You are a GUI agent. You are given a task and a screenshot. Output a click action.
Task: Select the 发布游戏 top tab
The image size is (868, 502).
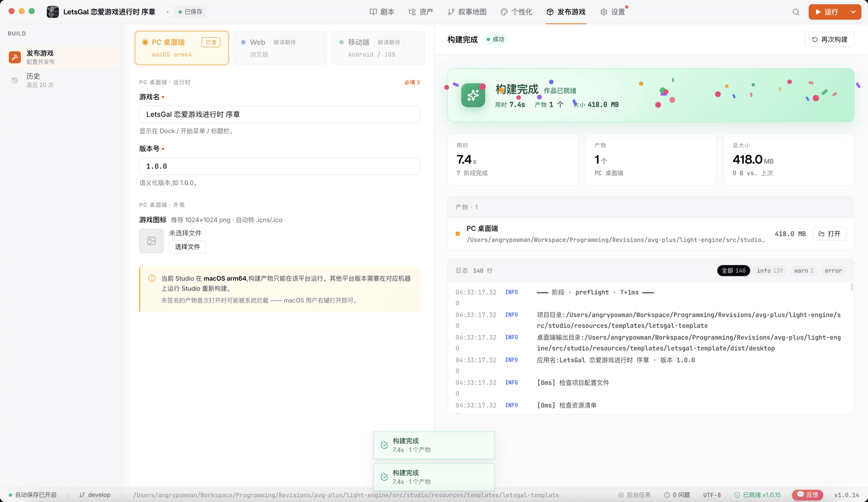[566, 12]
